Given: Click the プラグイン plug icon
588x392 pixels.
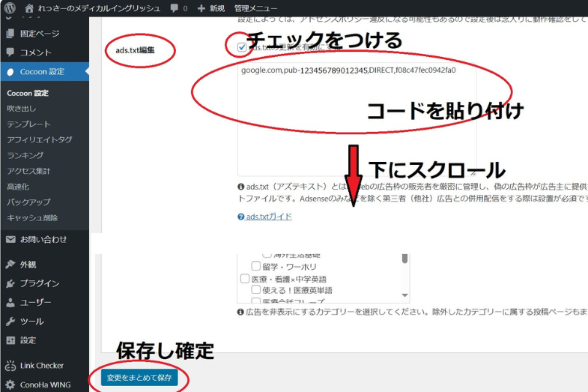Looking at the screenshot, I should 10,283.
